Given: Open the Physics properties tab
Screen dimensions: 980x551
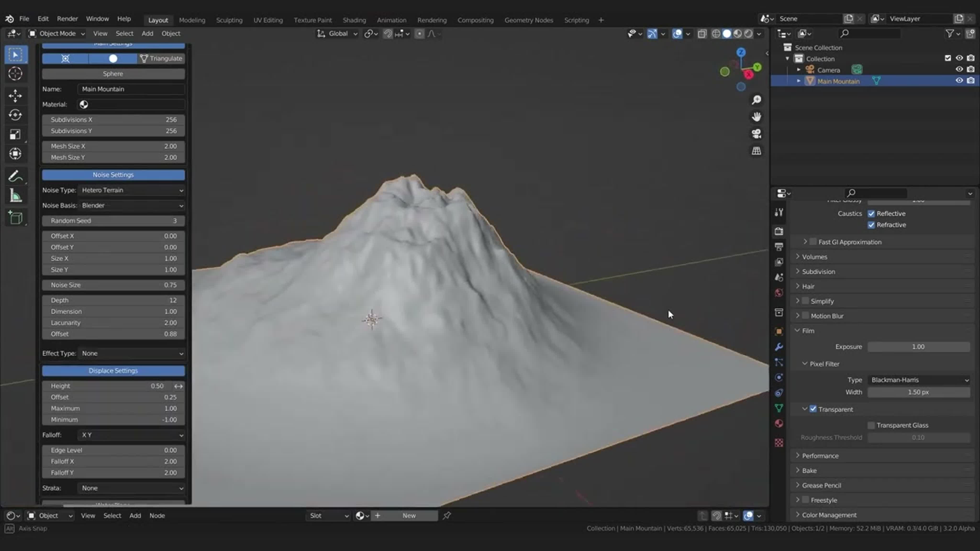Looking at the screenshot, I should 779,377.
